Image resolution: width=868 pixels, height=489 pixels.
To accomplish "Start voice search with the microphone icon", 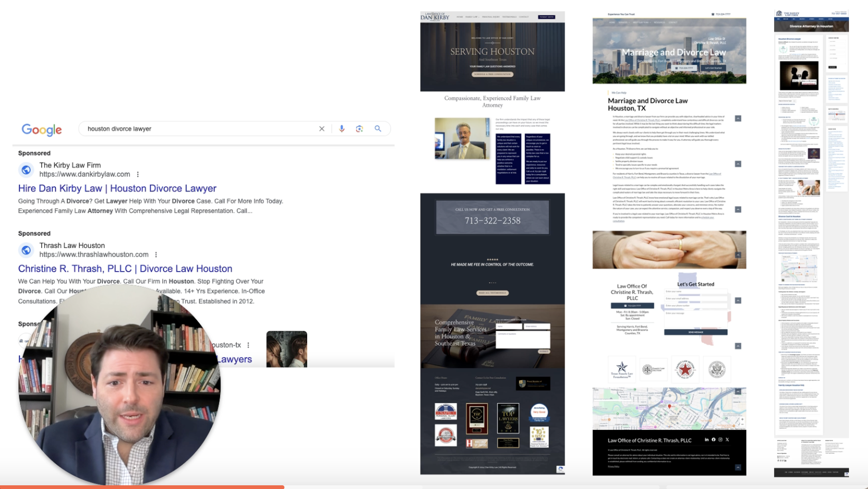I will [x=342, y=129].
